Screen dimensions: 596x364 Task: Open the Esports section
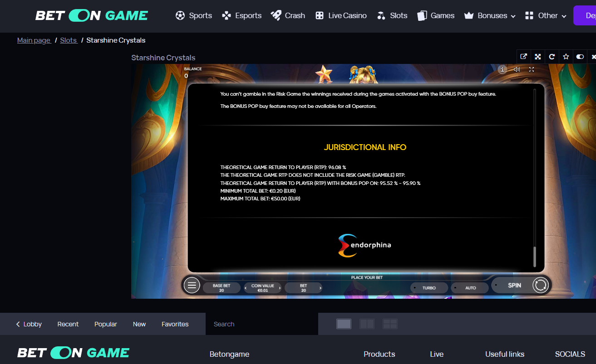(241, 15)
